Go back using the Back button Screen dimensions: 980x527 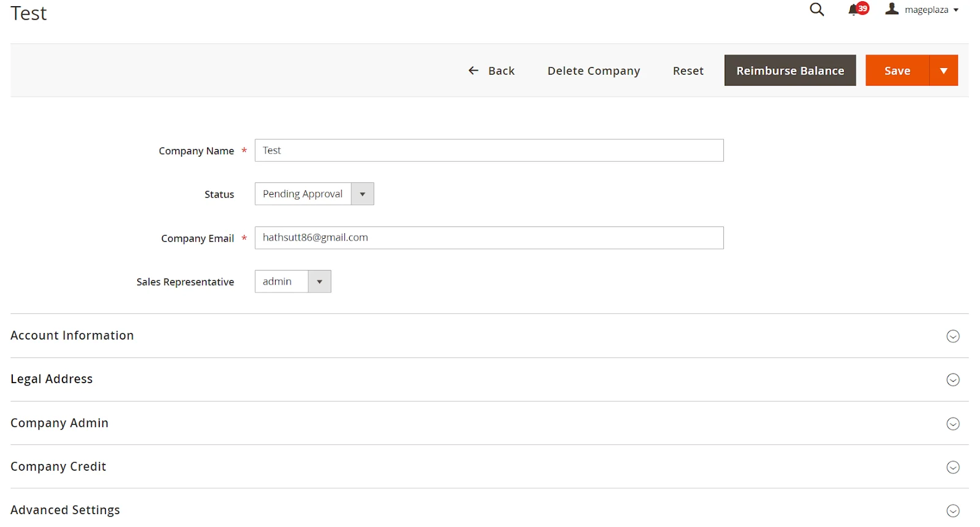pos(491,71)
